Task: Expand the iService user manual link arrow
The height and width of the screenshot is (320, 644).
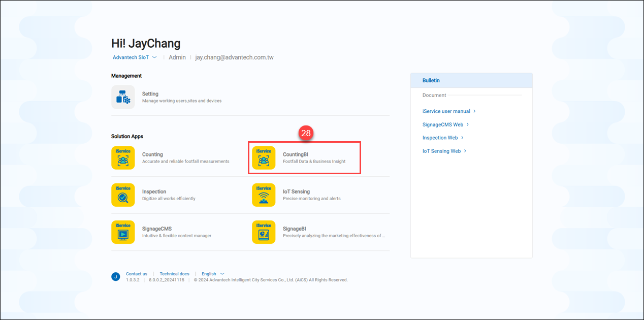Action: 474,111
